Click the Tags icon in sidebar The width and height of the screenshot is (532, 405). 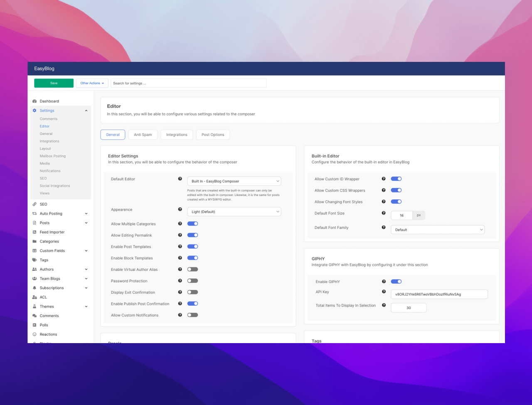34,260
